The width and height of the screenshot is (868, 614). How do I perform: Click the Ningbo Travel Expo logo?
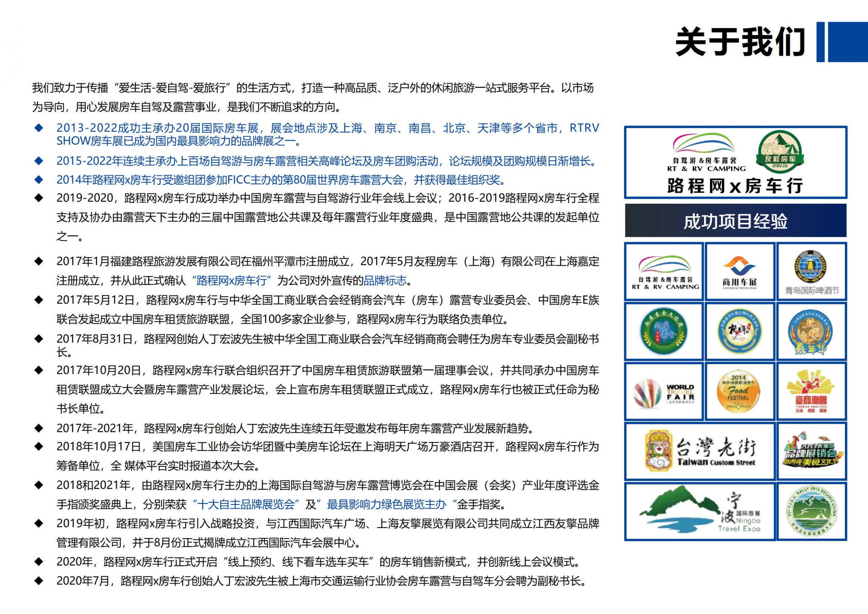click(x=700, y=511)
